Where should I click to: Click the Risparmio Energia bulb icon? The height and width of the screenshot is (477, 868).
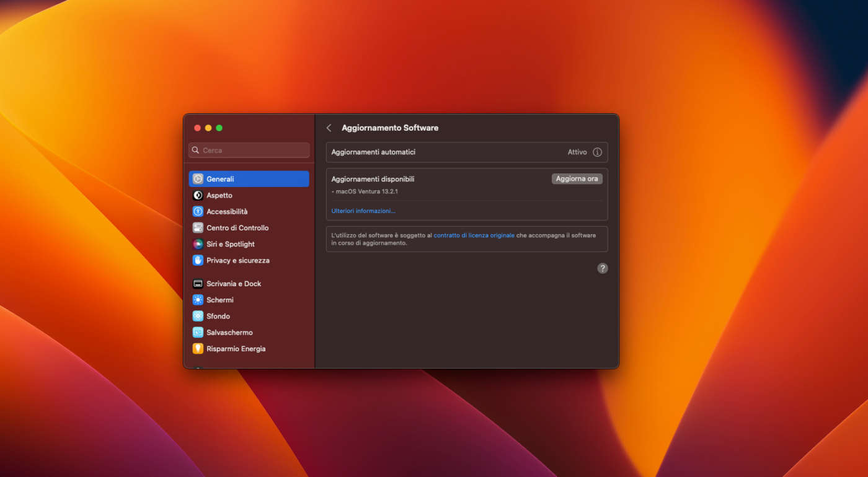pyautogui.click(x=198, y=349)
